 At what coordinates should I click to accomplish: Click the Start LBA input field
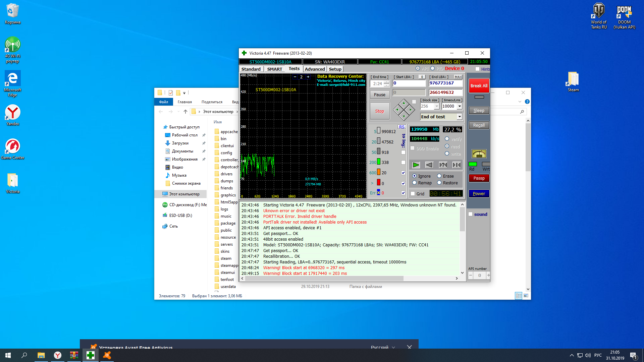pos(409,83)
